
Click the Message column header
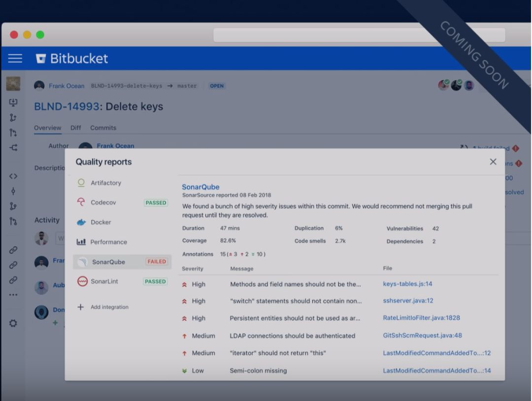point(241,268)
